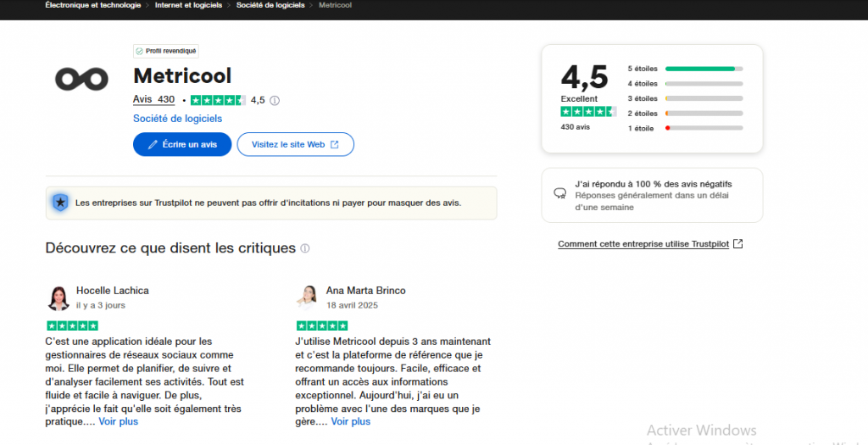Viewport: 868px width, 445px height.
Task: Click Hocelle Lachica's avatar photo
Action: point(58,298)
